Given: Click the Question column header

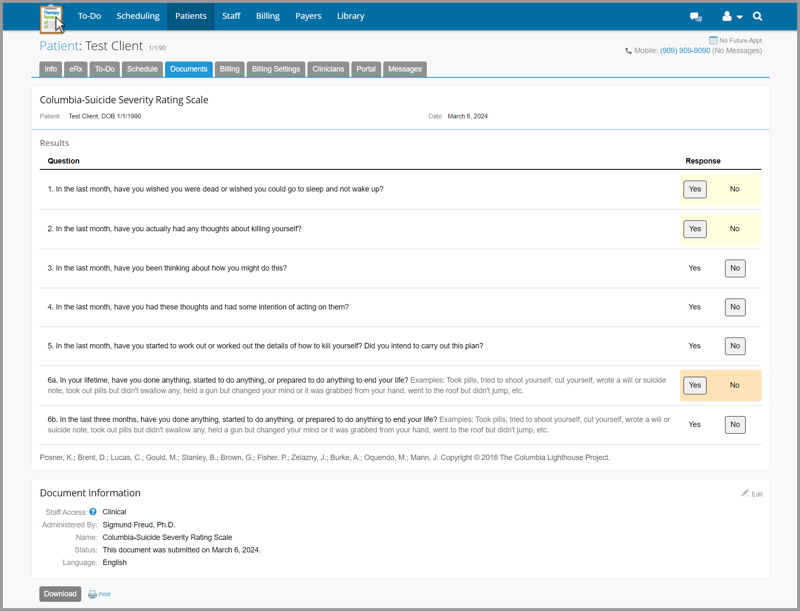Looking at the screenshot, I should click(x=63, y=161).
